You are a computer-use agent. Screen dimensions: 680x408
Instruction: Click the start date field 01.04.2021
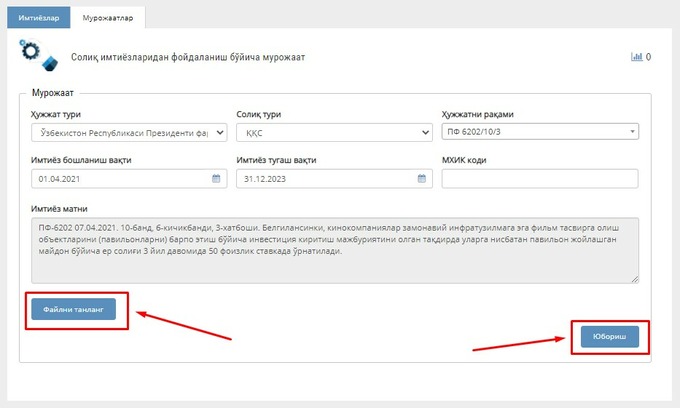[x=120, y=179]
